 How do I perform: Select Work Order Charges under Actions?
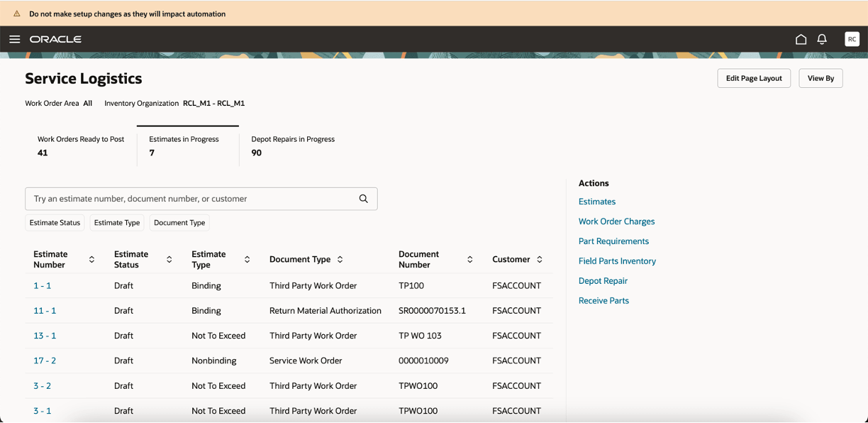616,221
